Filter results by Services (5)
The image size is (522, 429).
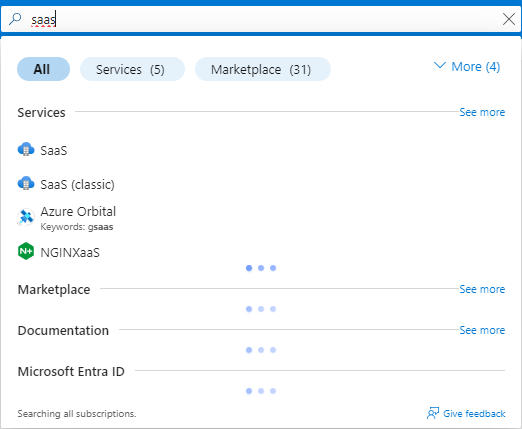132,69
